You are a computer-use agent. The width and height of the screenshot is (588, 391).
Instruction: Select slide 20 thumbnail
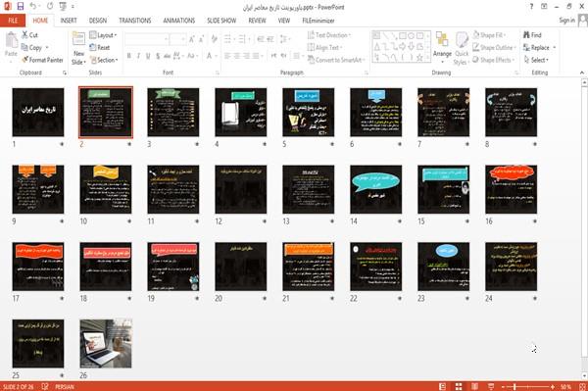tap(241, 267)
